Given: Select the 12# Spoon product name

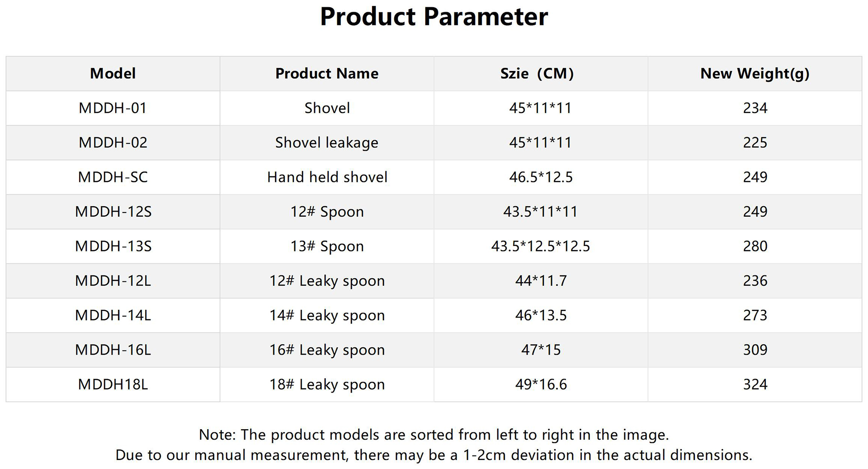Looking at the screenshot, I should (327, 212).
